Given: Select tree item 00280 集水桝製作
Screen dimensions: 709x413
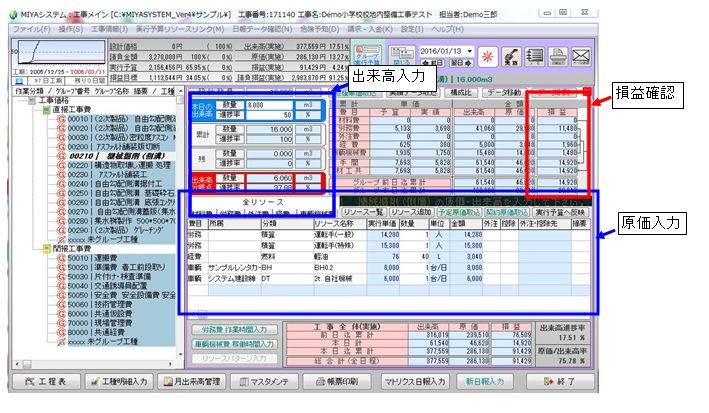Looking at the screenshot, I should (121, 221).
